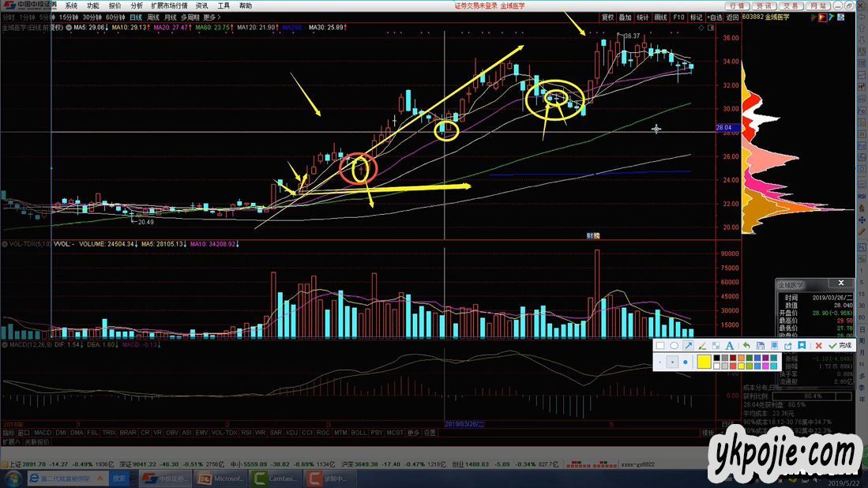This screenshot has width=868, height=488.
Task: Pick the black color swatch
Action: point(717,358)
